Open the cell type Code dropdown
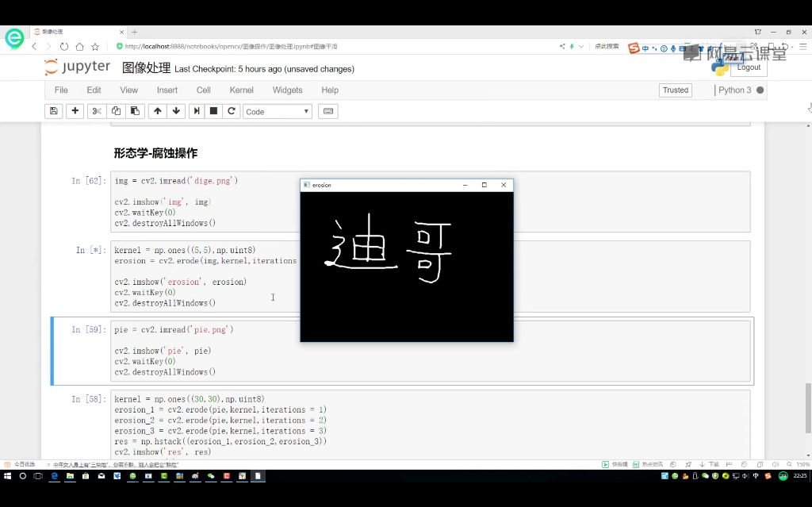 click(277, 111)
